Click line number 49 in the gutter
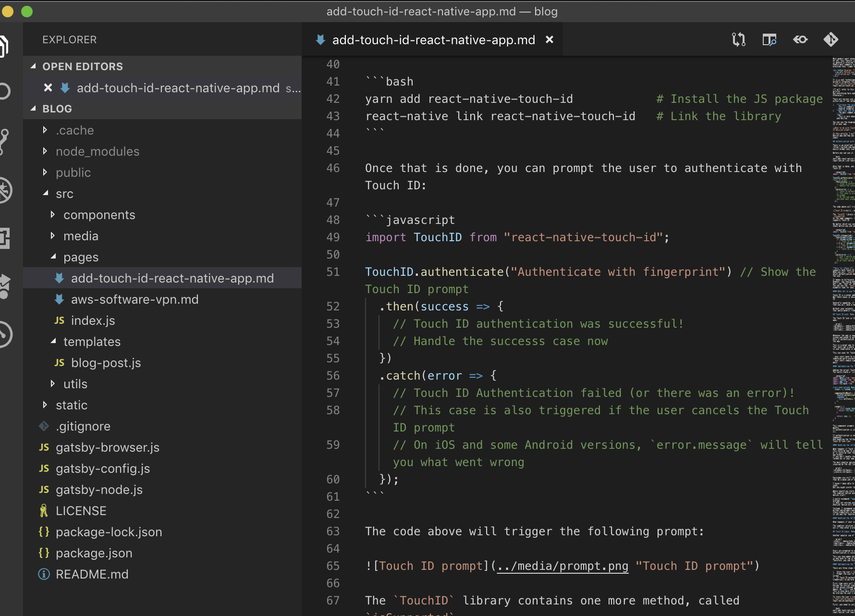 333,237
